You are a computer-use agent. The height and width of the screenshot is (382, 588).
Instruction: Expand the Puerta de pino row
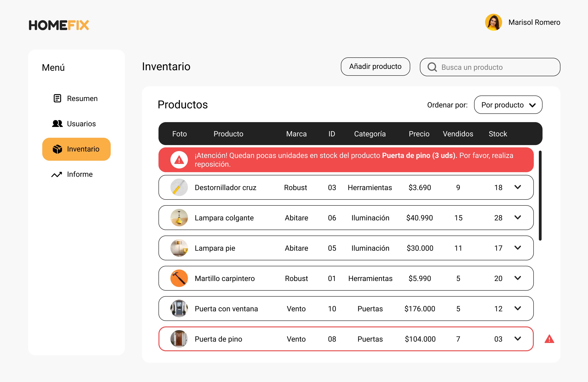click(x=517, y=339)
